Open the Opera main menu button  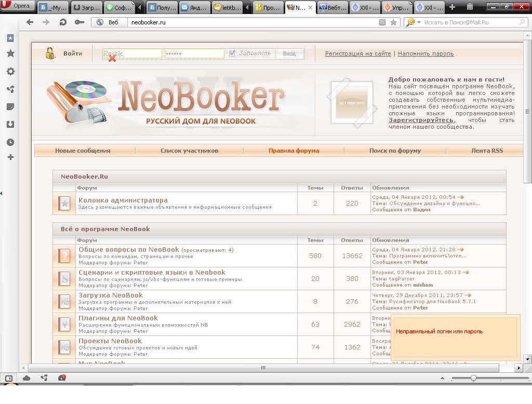click(x=17, y=6)
